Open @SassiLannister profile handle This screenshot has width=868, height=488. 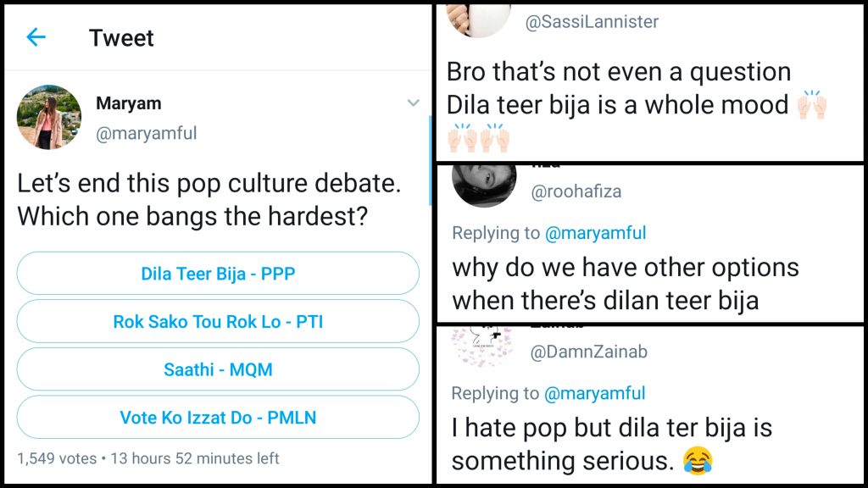[592, 23]
